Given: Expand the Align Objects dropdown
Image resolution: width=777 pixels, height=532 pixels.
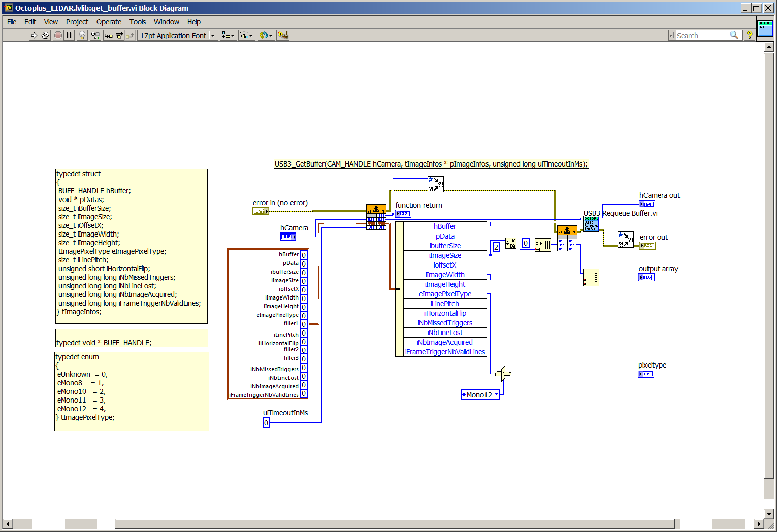Looking at the screenshot, I should pos(228,36).
